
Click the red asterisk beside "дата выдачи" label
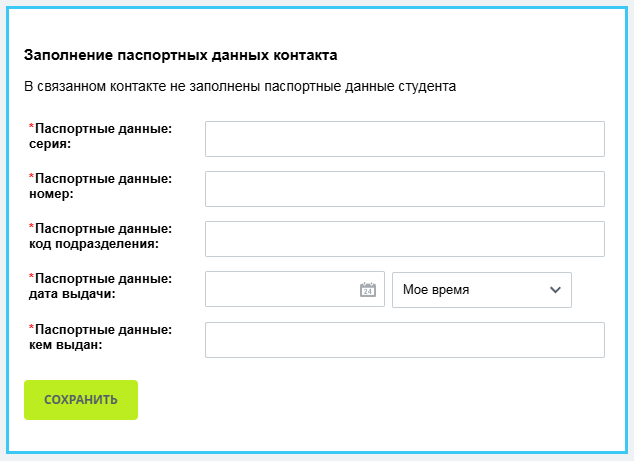click(x=31, y=278)
